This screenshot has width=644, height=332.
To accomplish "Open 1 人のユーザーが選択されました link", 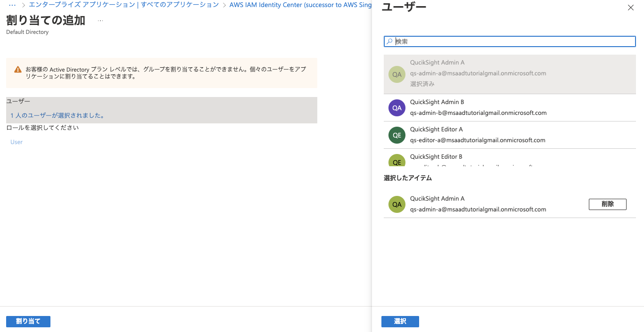I will pyautogui.click(x=58, y=115).
